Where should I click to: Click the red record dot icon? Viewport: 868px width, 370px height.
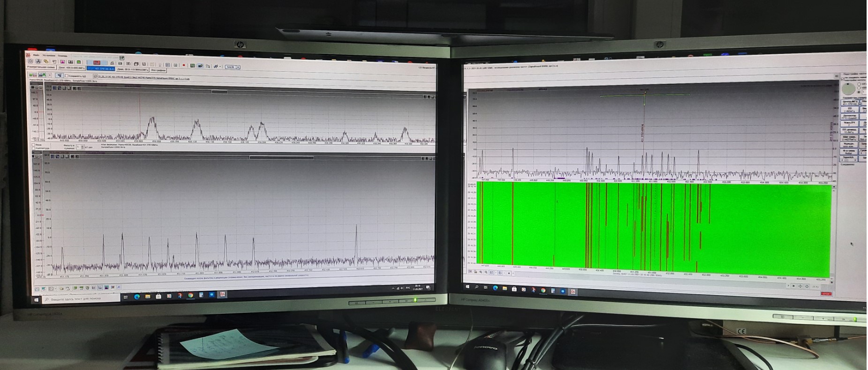[184, 65]
